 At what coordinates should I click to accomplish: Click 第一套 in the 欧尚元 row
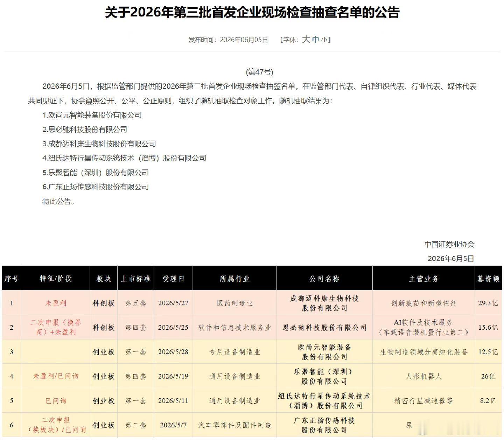(135, 352)
